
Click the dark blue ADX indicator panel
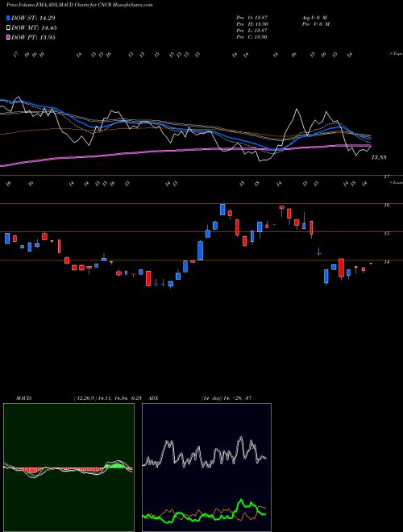click(x=206, y=468)
